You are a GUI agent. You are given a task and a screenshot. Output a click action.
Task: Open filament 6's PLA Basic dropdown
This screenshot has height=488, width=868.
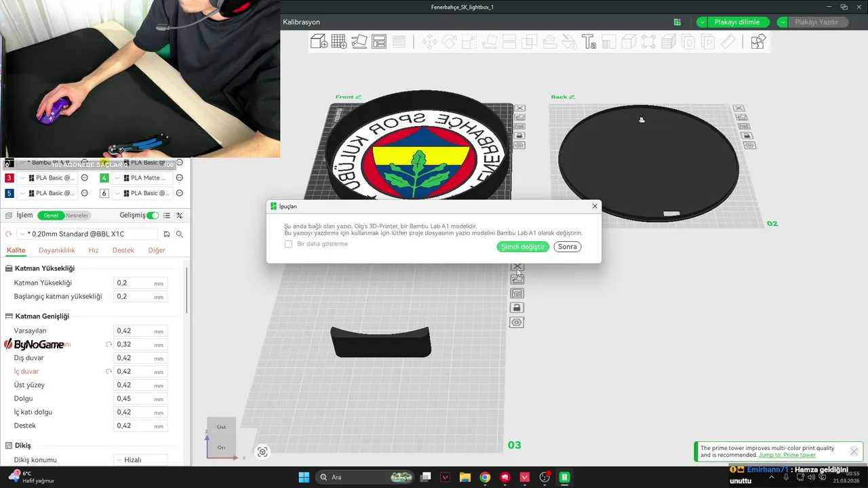coord(142,193)
